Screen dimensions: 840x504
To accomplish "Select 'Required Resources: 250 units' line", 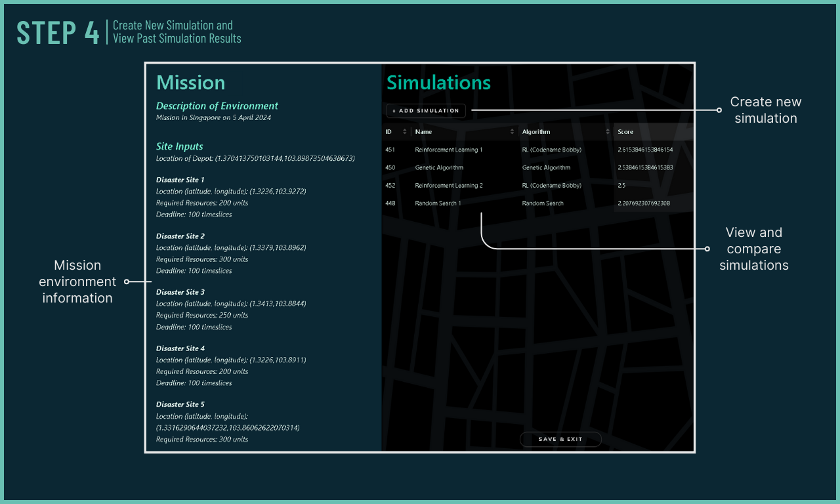I will coord(202,315).
